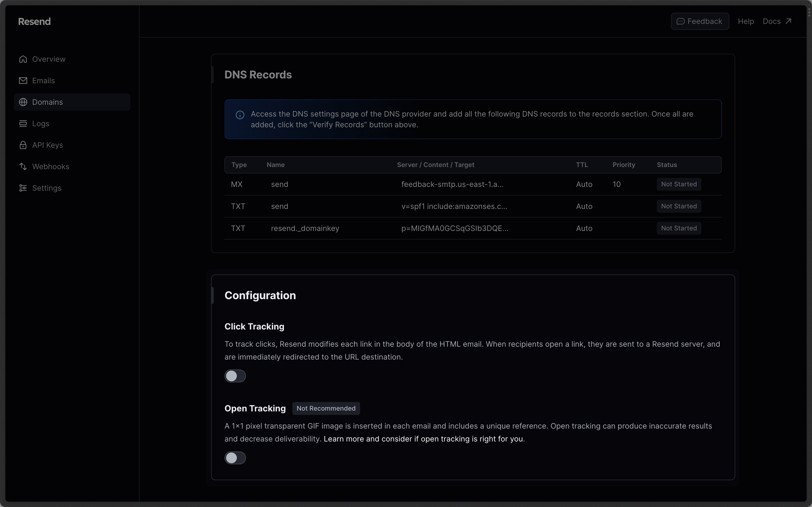Click TXT type in resend._domainkey row

238,228
